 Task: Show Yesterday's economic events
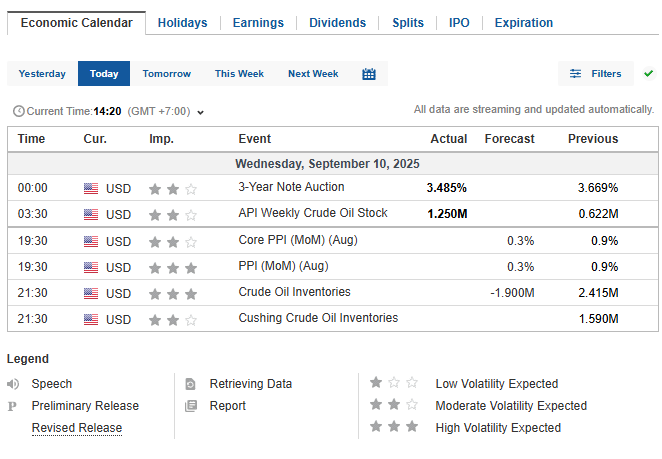pos(42,74)
